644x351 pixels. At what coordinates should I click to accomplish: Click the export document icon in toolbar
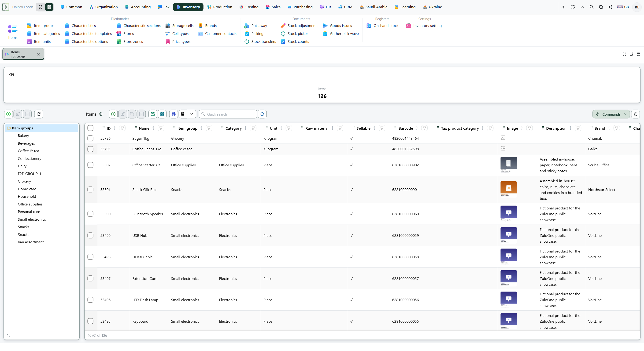pyautogui.click(x=183, y=114)
